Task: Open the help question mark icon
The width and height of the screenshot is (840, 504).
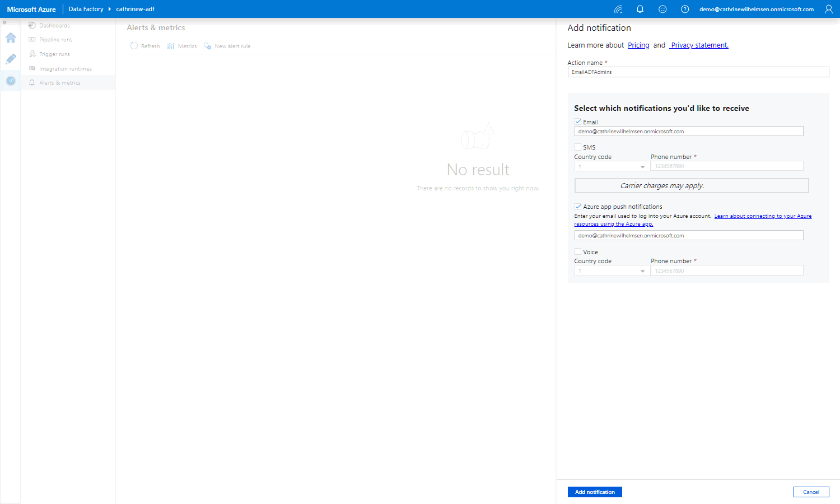Action: [685, 9]
